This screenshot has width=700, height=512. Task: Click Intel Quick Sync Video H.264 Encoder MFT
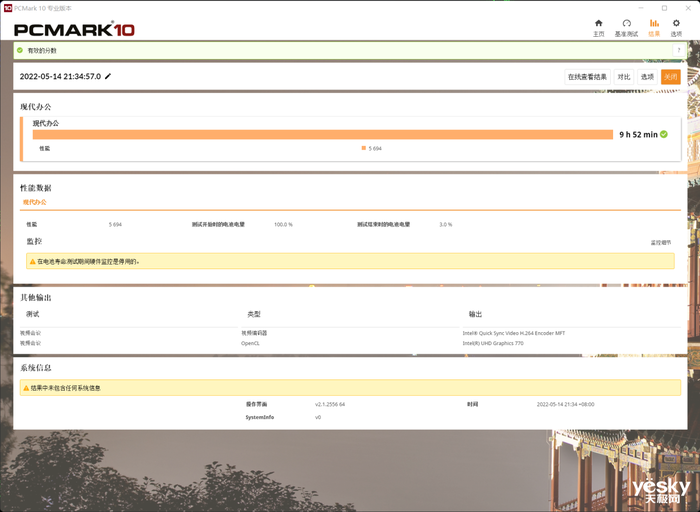[x=513, y=333]
